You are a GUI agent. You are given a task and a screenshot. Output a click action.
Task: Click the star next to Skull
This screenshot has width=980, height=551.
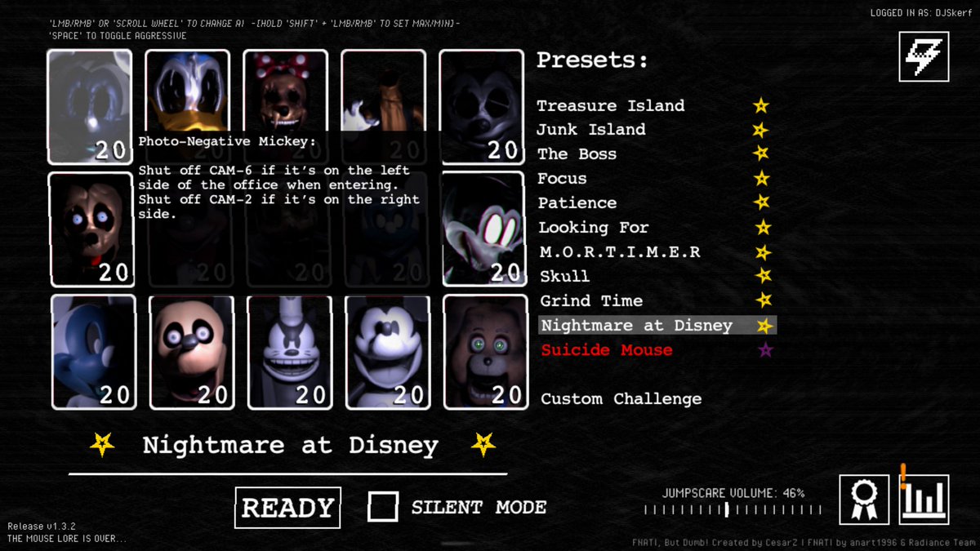coord(764,276)
